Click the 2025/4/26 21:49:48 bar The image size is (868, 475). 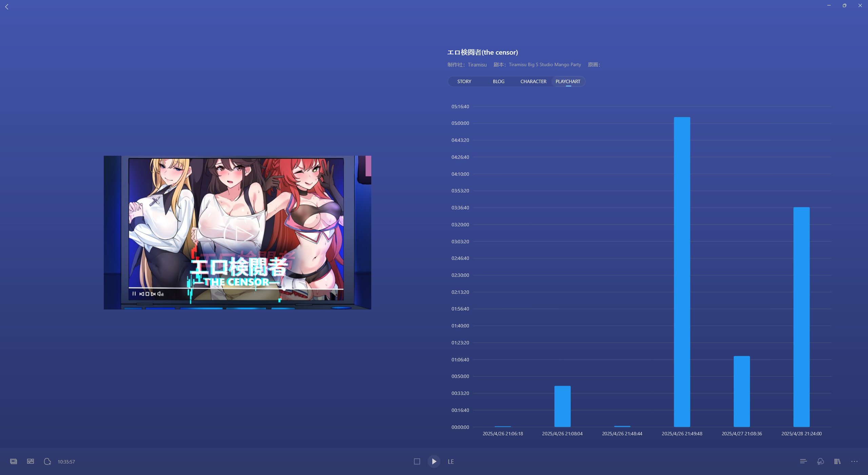682,272
